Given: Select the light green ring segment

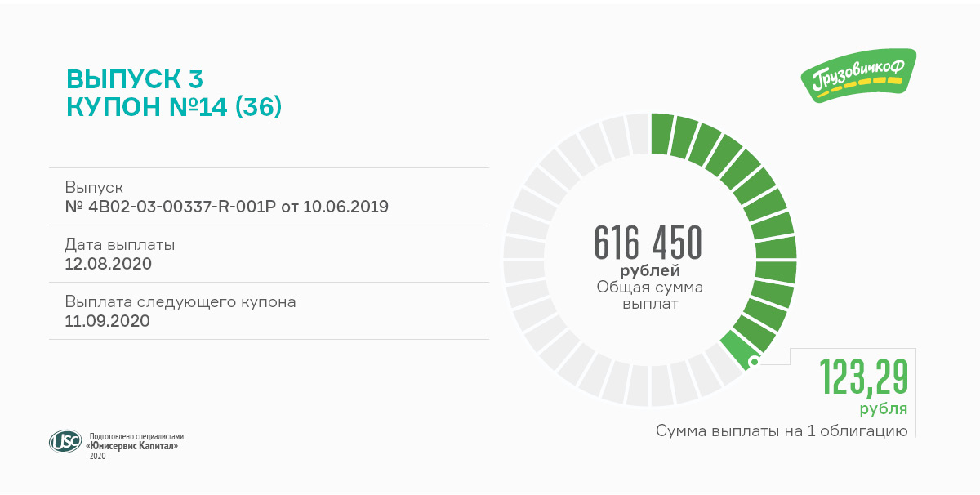Looking at the screenshot, I should coord(737,350).
